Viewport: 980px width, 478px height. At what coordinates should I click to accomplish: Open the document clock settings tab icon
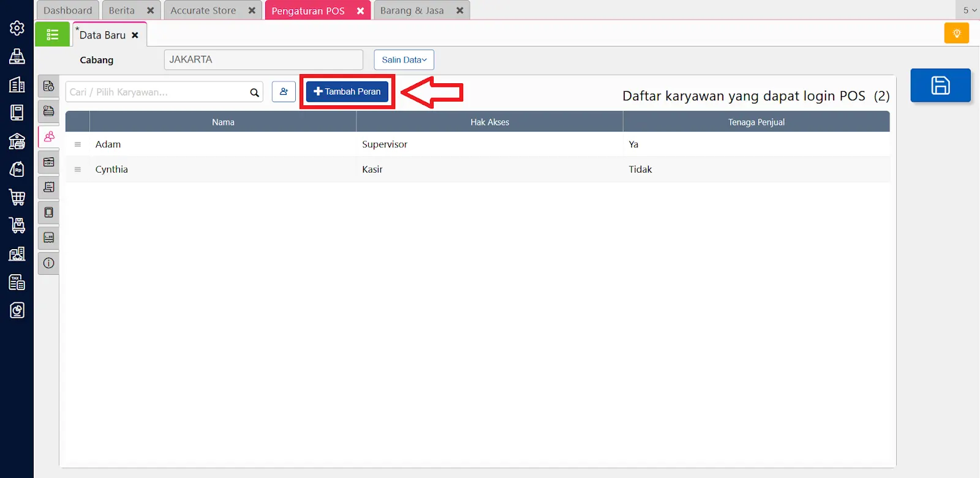(49, 86)
